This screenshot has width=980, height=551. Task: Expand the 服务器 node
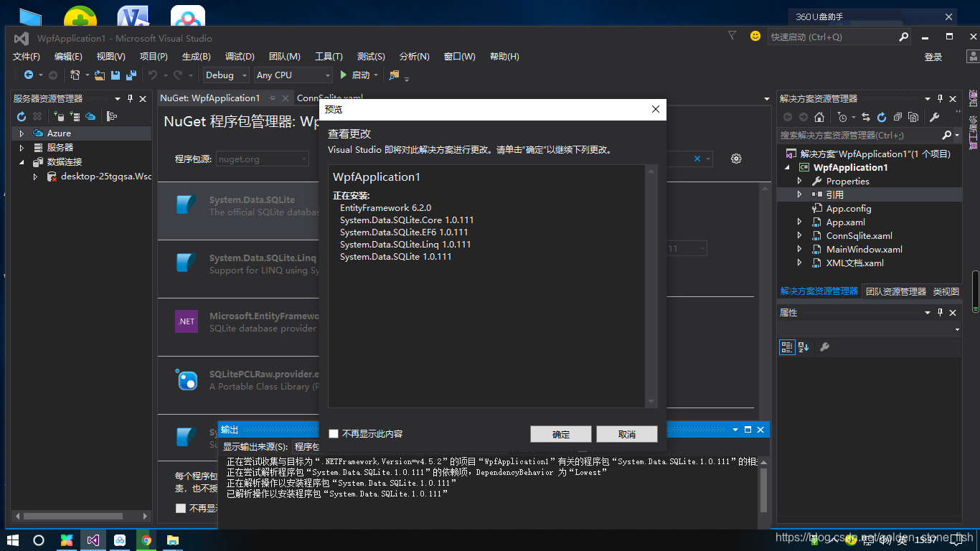[x=22, y=148]
